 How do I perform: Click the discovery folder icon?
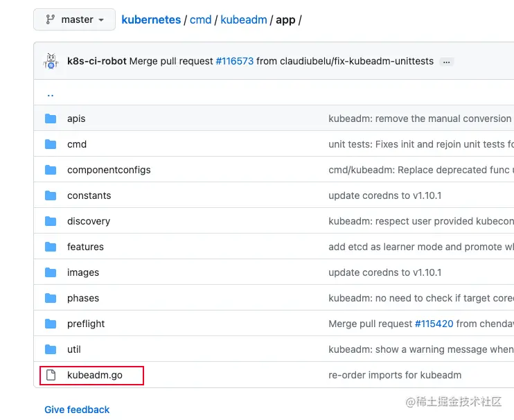(51, 221)
